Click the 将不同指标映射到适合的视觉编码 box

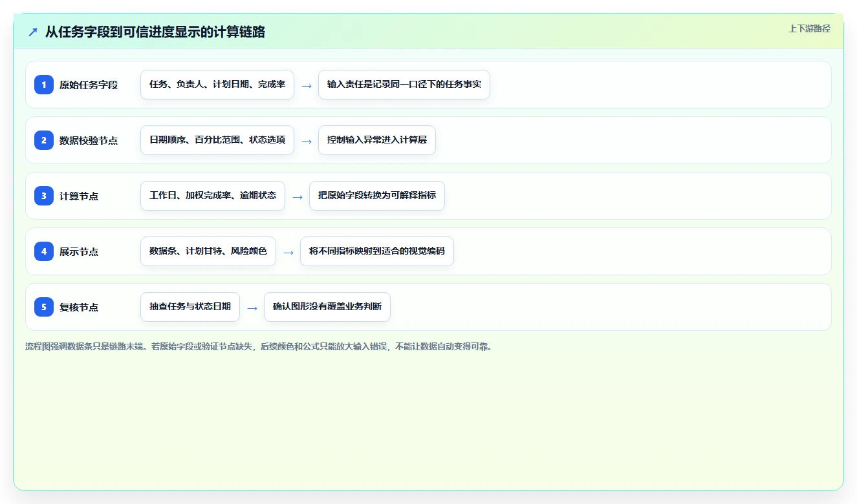[x=377, y=251]
